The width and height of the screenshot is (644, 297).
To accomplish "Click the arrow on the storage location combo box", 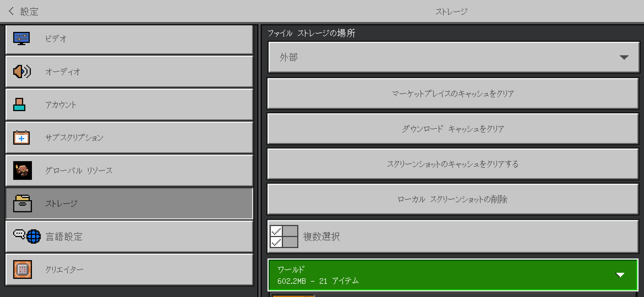I will click(x=624, y=57).
